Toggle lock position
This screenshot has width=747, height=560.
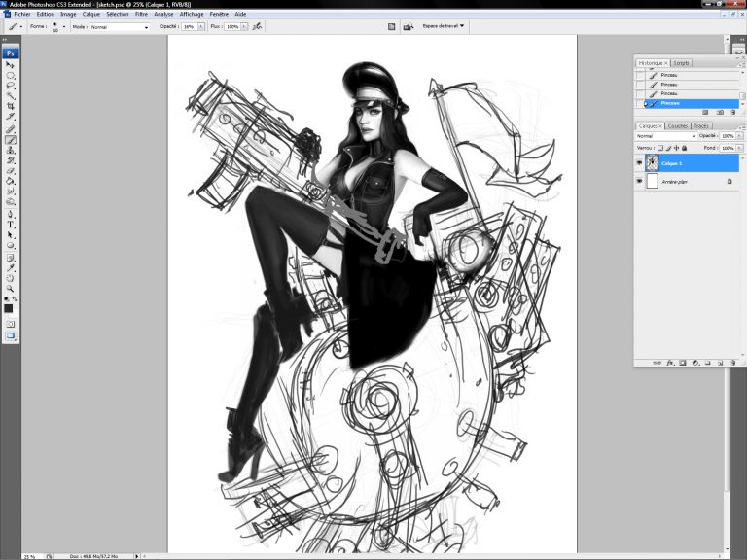(x=677, y=148)
